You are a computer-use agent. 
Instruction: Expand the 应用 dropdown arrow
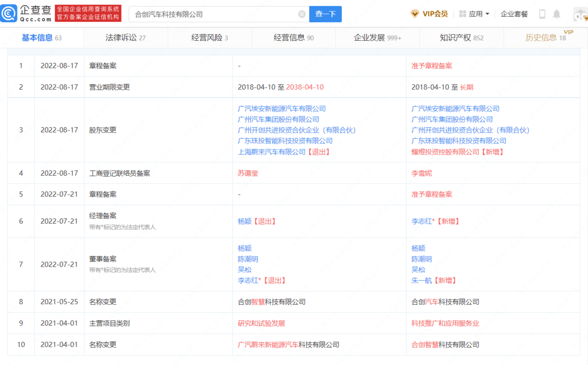487,14
